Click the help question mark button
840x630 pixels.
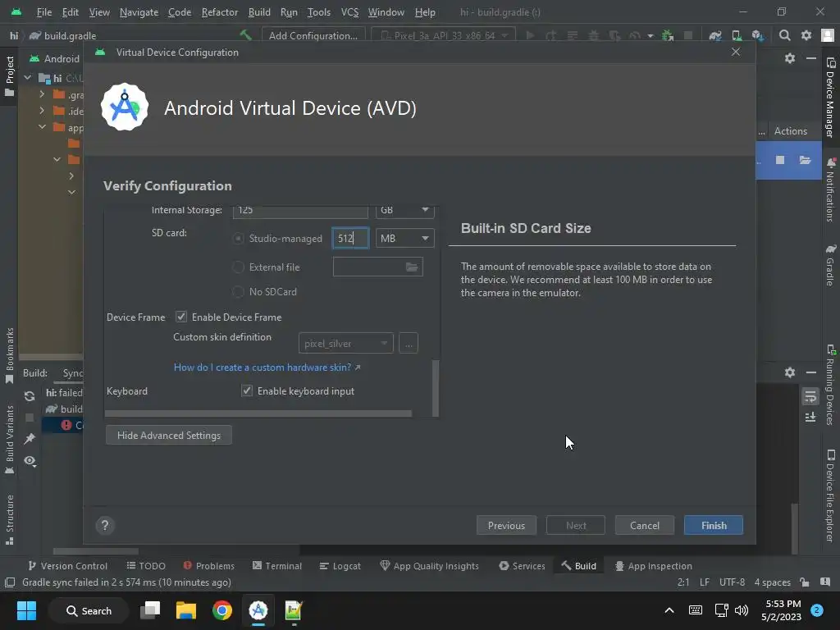coord(105,526)
